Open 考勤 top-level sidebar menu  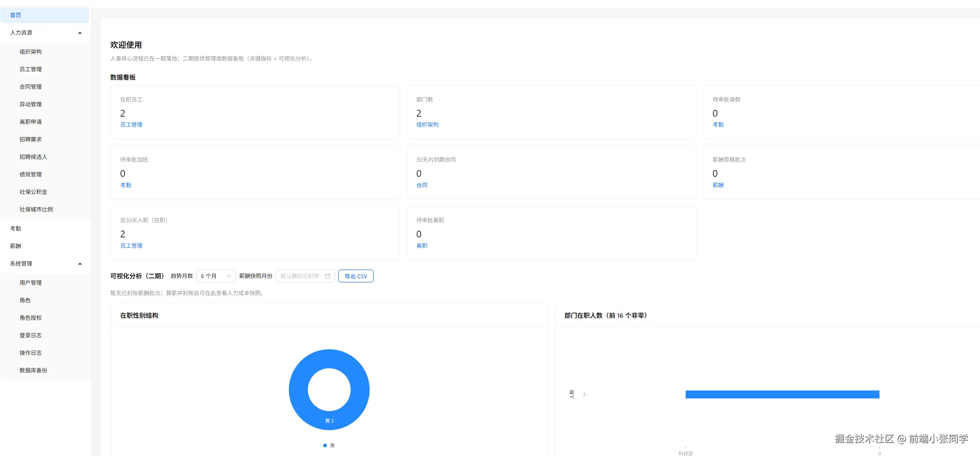[16, 229]
